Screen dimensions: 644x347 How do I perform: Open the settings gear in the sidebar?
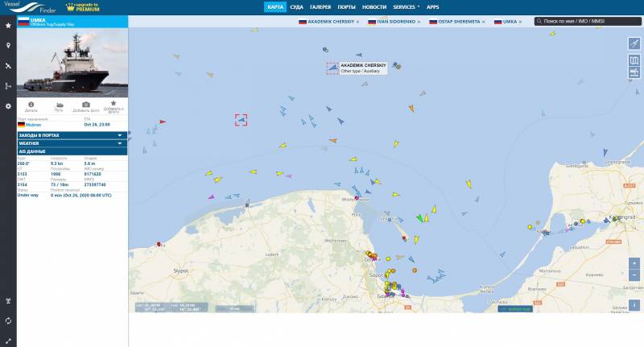tap(8, 106)
